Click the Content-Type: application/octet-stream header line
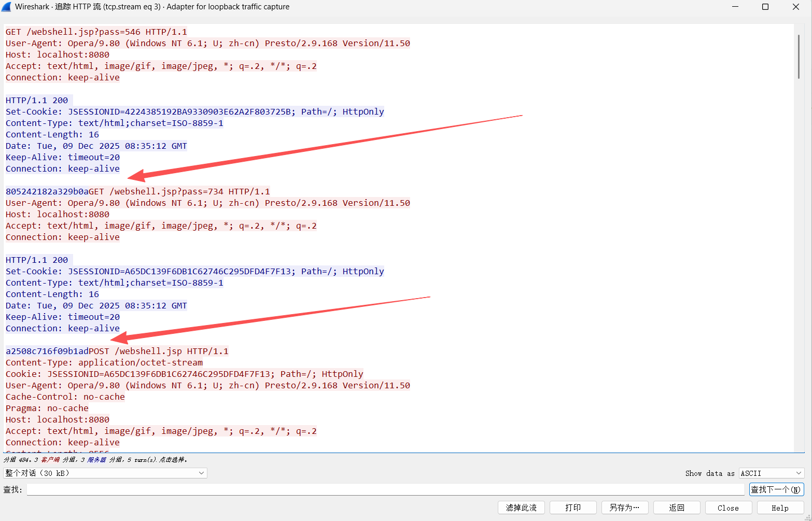This screenshot has height=521, width=812. [x=104, y=362]
